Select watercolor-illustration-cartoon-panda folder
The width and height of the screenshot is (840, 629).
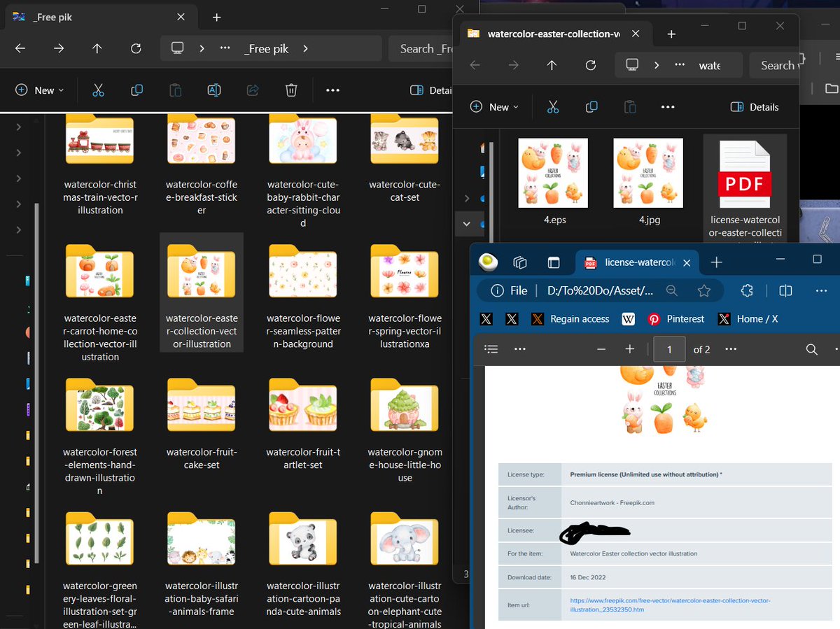pyautogui.click(x=303, y=565)
